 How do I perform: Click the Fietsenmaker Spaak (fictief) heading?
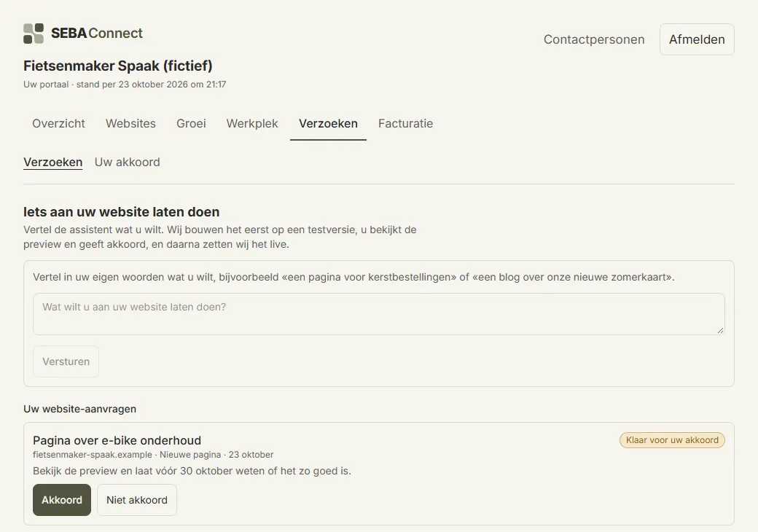coord(118,66)
